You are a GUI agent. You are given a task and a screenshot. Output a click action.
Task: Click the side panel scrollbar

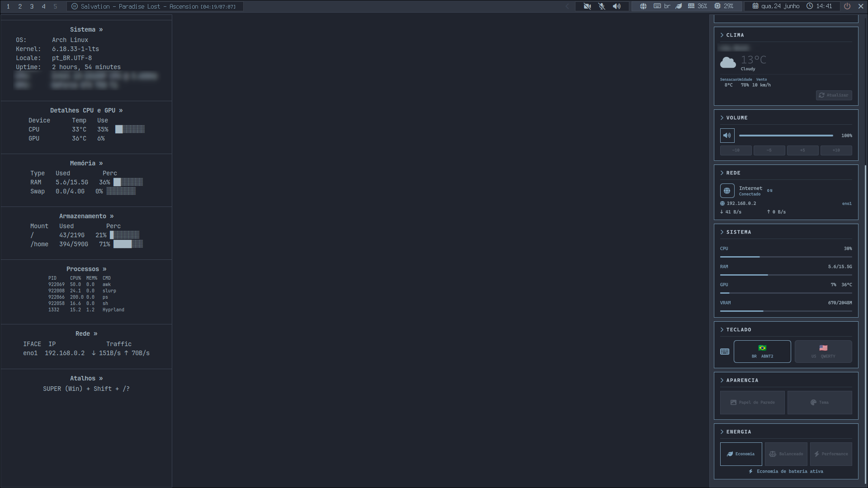coord(865,325)
